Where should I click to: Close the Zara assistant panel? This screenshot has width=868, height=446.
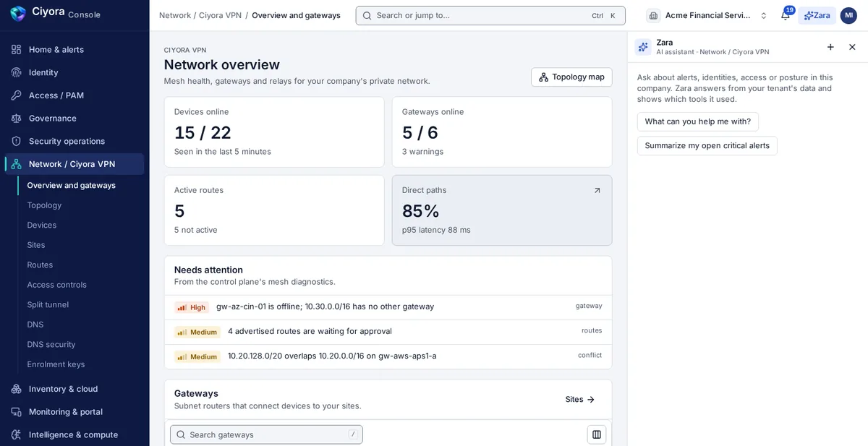(852, 47)
